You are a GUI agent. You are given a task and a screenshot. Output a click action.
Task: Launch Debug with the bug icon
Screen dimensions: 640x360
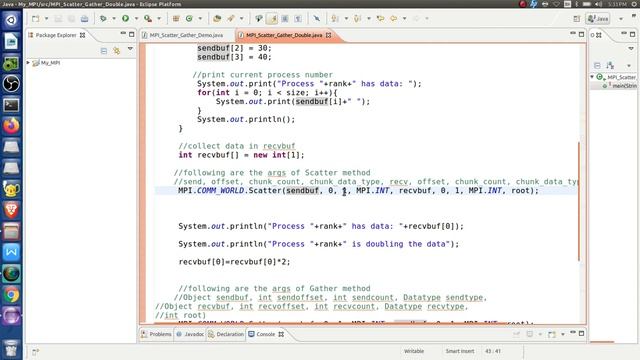pos(103,18)
